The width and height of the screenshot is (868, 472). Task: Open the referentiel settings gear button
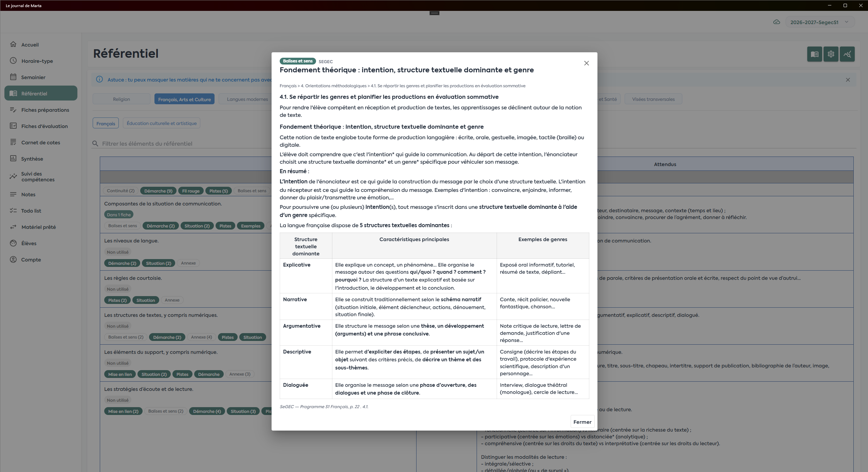pos(831,54)
